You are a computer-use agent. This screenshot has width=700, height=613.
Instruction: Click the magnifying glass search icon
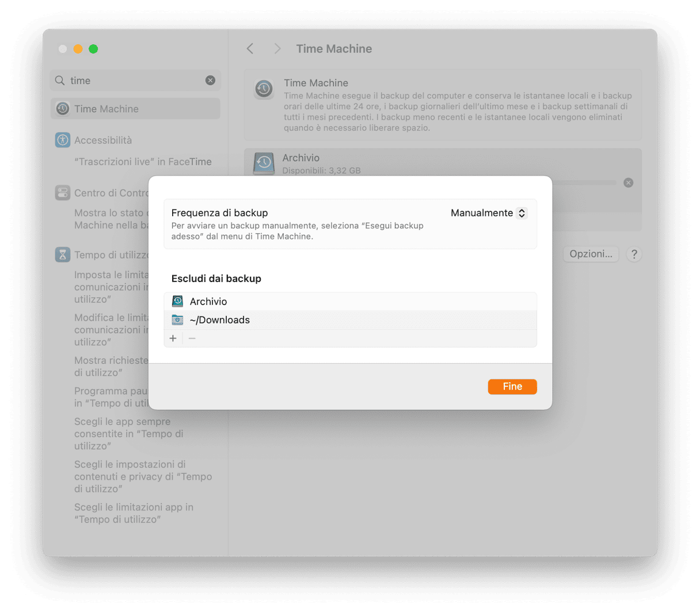point(60,81)
